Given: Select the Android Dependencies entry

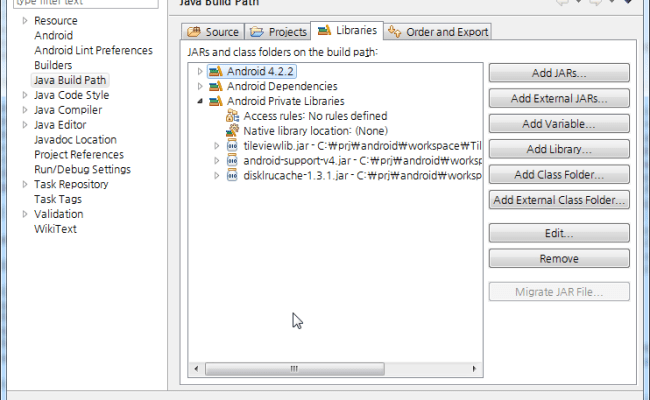Looking at the screenshot, I should pos(282,86).
